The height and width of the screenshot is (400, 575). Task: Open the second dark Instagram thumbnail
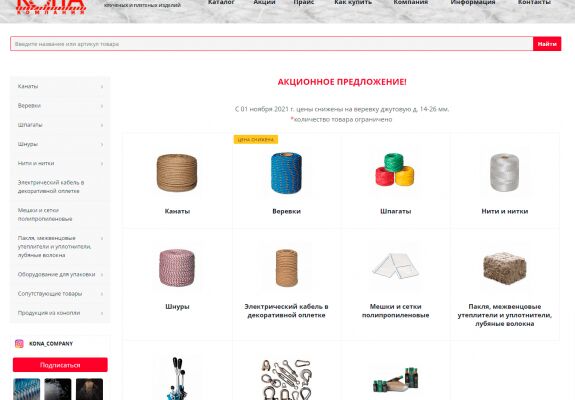point(58,389)
